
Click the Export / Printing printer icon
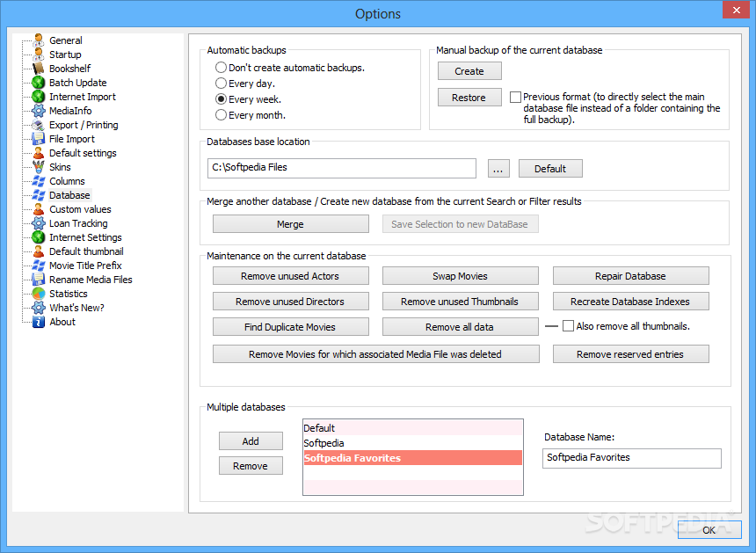[x=39, y=125]
